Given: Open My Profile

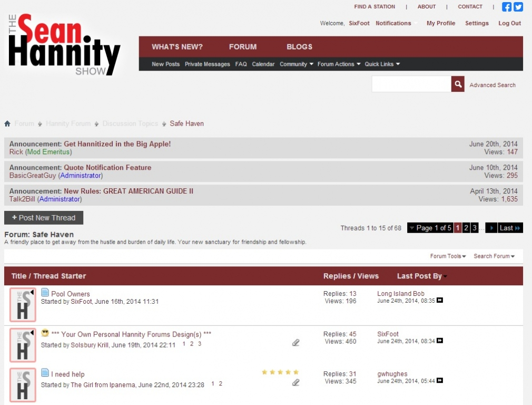Looking at the screenshot, I should pos(441,23).
